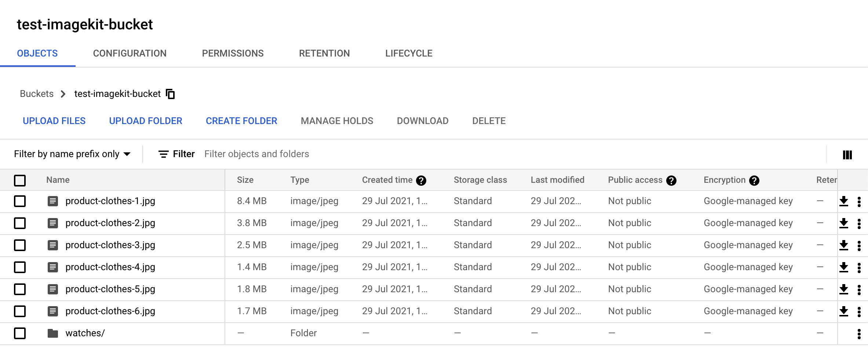Open 'Filter by name prefix only' dropdown
This screenshot has width=868, height=348.
[x=72, y=154]
